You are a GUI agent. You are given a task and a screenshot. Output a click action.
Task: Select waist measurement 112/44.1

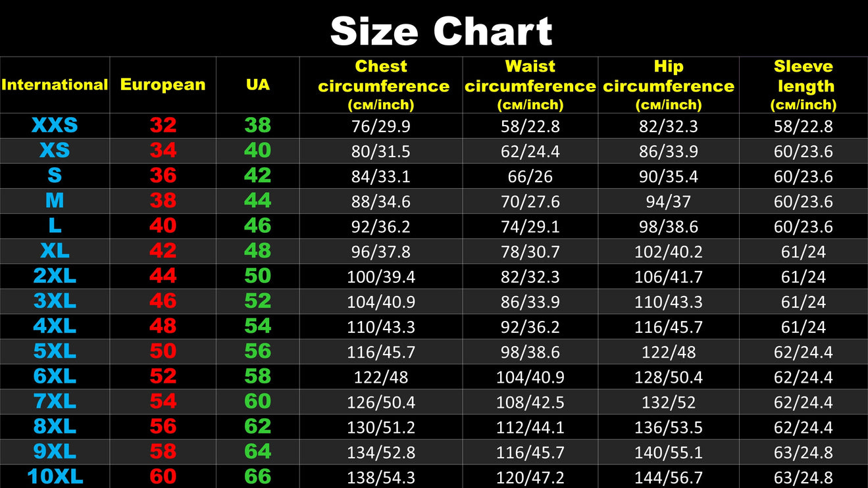[530, 427]
